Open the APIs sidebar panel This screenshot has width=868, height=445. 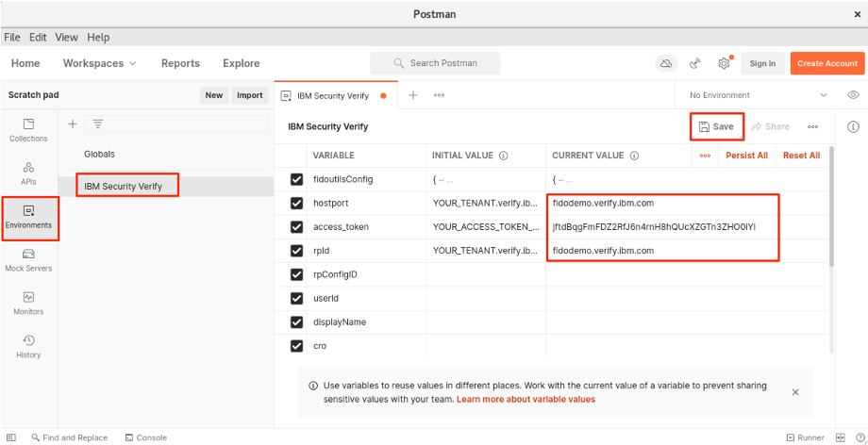click(28, 173)
